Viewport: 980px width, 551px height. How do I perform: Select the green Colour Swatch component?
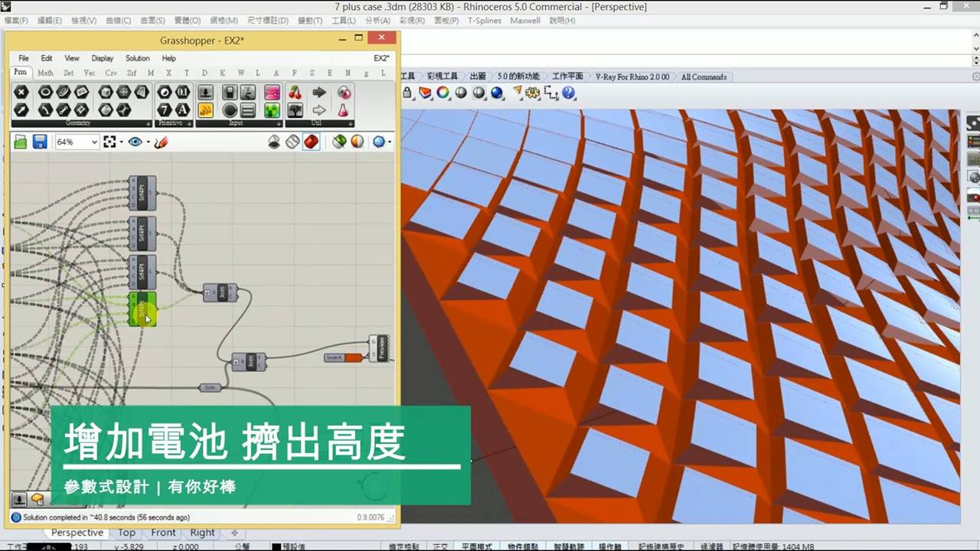coord(272,110)
